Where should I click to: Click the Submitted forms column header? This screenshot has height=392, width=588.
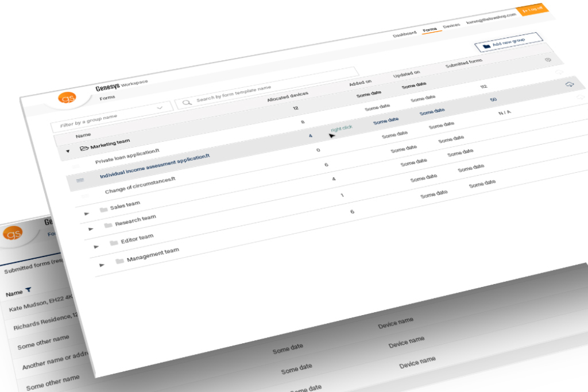pos(464,63)
